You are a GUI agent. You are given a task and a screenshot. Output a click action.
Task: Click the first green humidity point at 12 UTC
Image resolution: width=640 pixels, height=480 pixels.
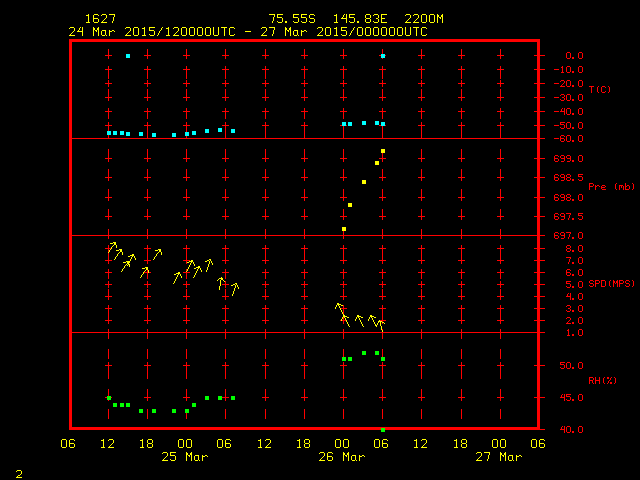pyautogui.click(x=109, y=398)
